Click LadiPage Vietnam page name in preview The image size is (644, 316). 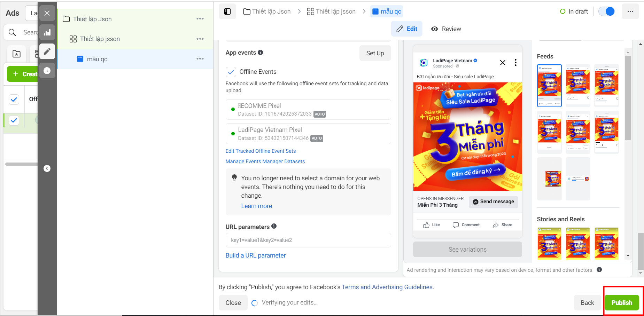(452, 61)
